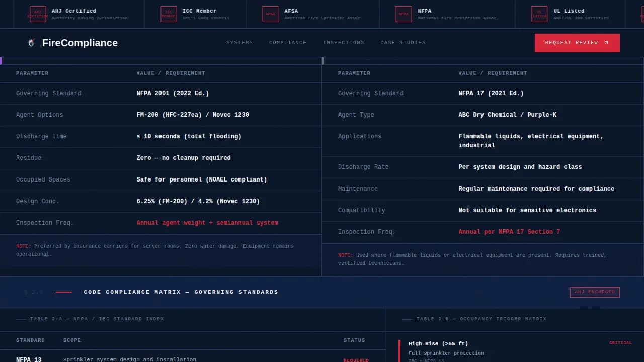Click the AHJ Enforced tag
The height and width of the screenshot is (362, 644).
coord(595,292)
